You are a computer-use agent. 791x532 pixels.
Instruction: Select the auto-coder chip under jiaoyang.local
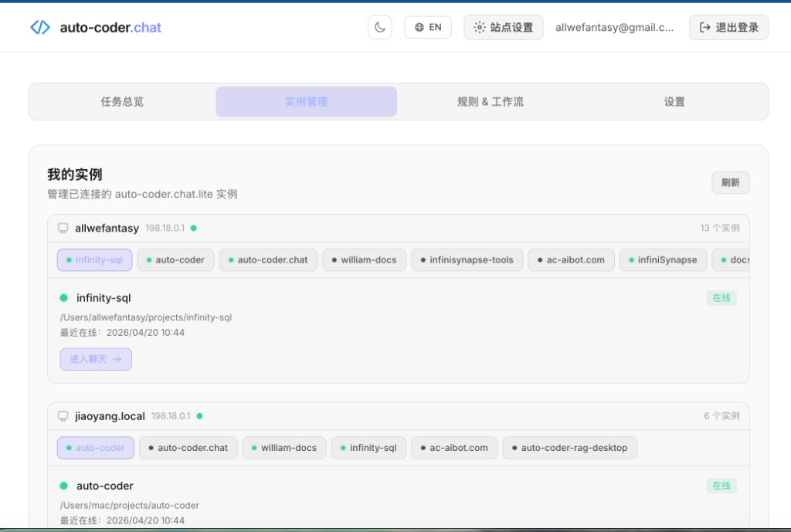click(x=96, y=448)
